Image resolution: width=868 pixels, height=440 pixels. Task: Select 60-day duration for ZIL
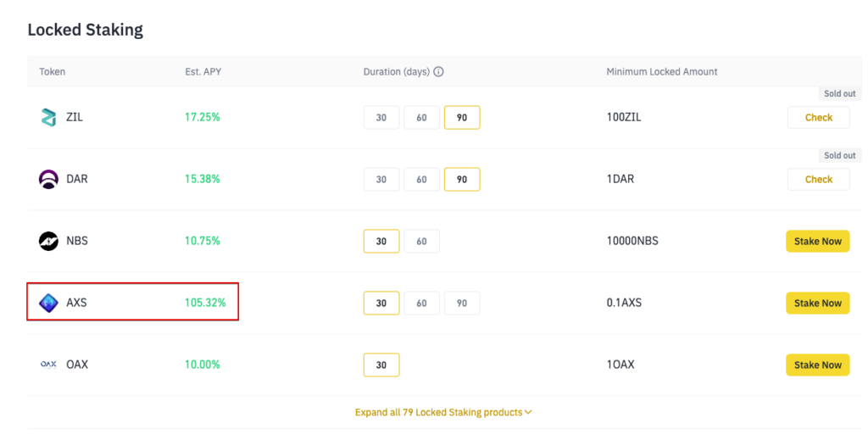(x=422, y=117)
